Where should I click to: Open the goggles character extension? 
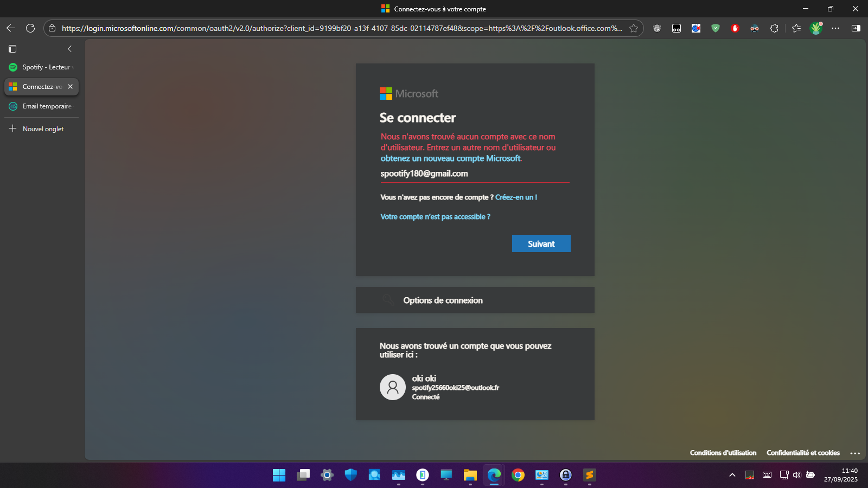(x=755, y=28)
